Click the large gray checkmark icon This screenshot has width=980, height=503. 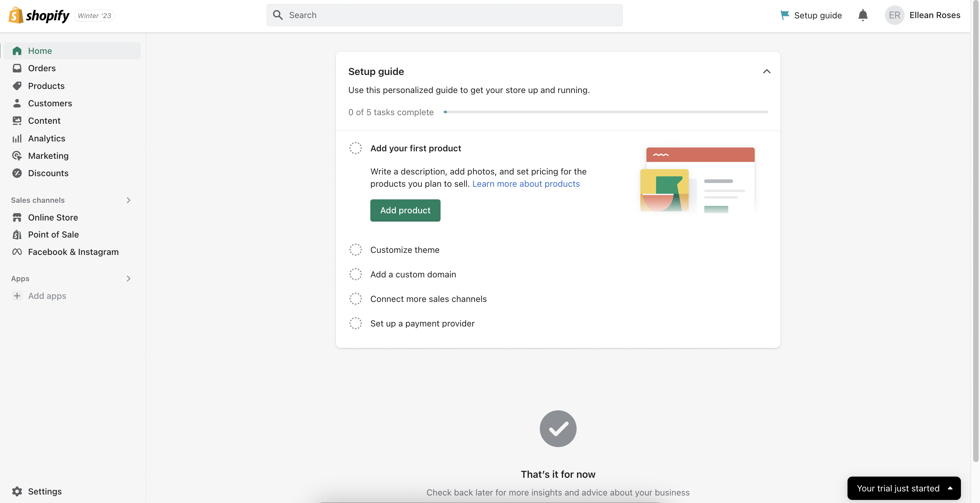click(558, 428)
